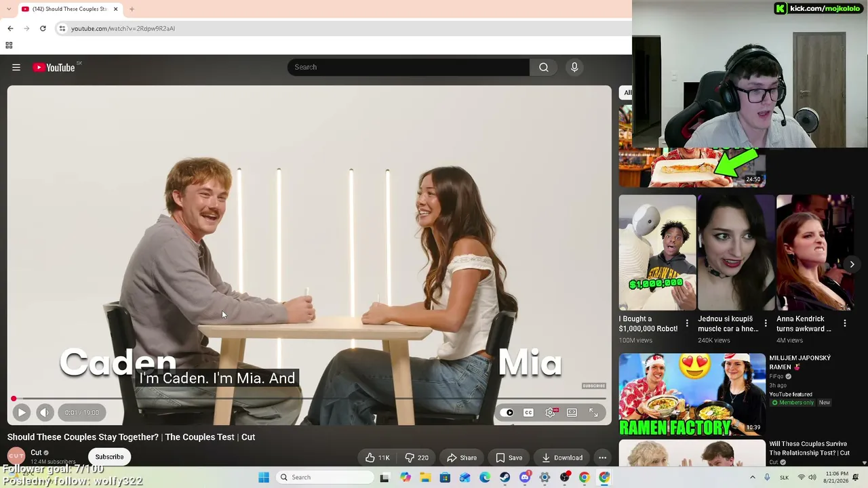Go back in the browser
Image resolution: width=868 pixels, height=488 pixels.
[10, 28]
